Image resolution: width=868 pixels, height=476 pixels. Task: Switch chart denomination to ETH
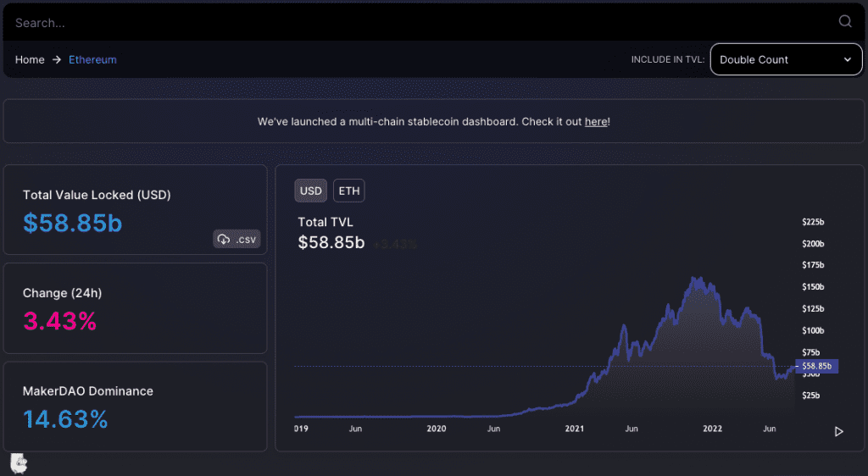348,191
